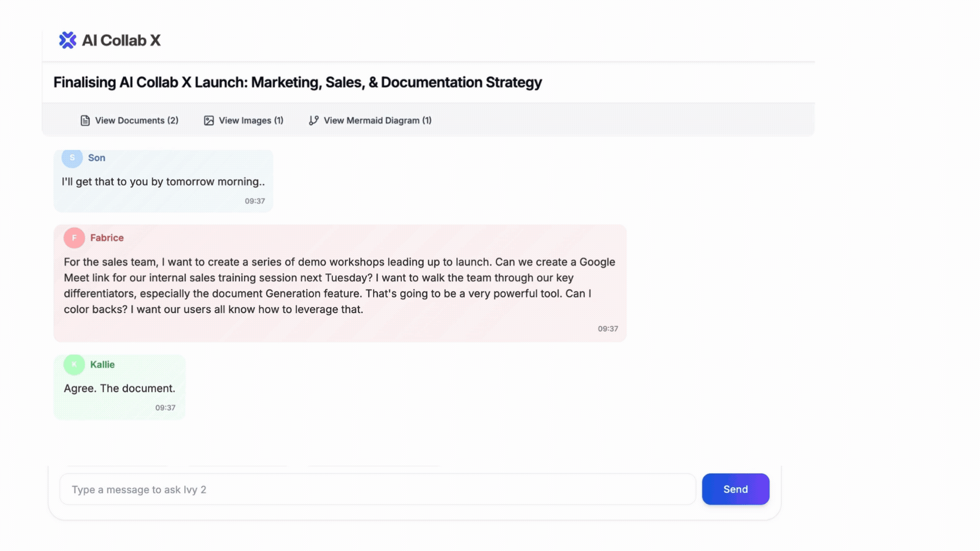980x551 pixels.
Task: Open the View Mermaid Diagram (1) tab
Action: click(x=377, y=120)
